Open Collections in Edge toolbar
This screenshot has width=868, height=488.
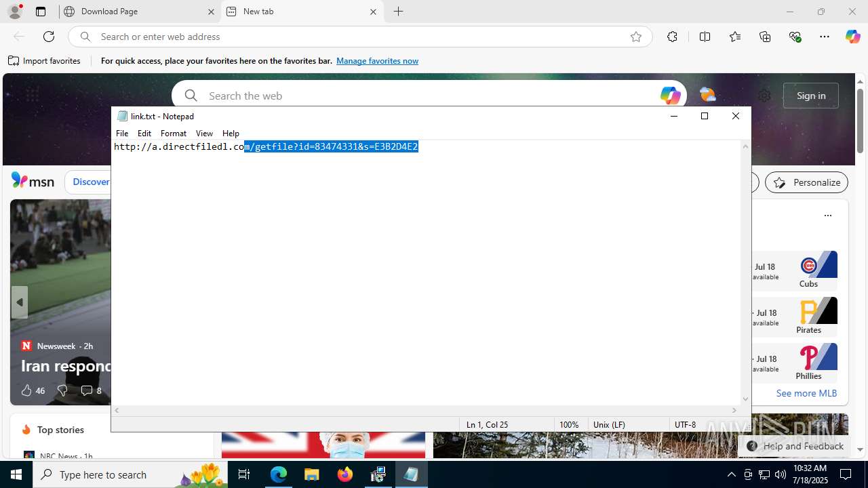click(765, 37)
